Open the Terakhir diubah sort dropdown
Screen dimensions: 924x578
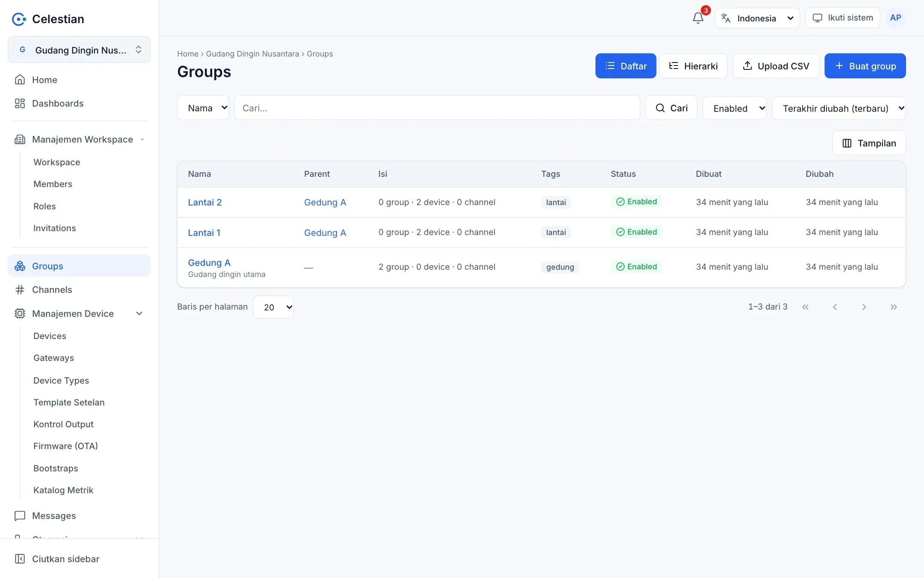point(839,108)
